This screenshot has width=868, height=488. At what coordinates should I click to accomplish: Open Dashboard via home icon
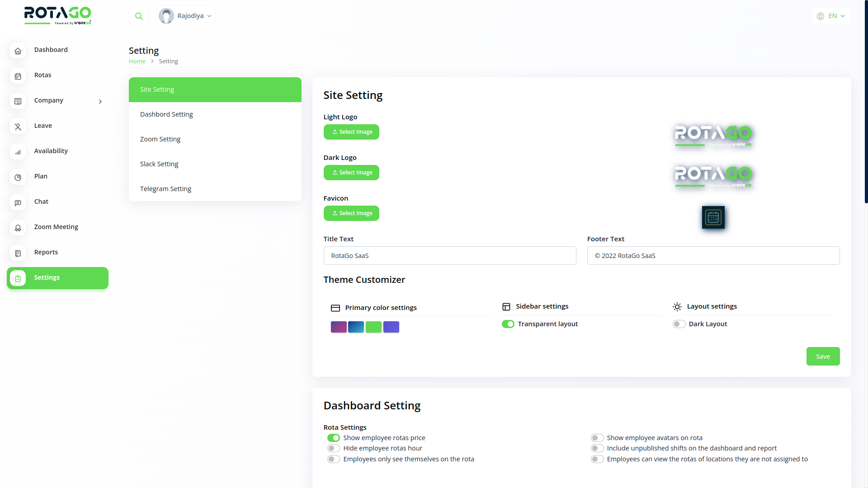click(x=18, y=51)
